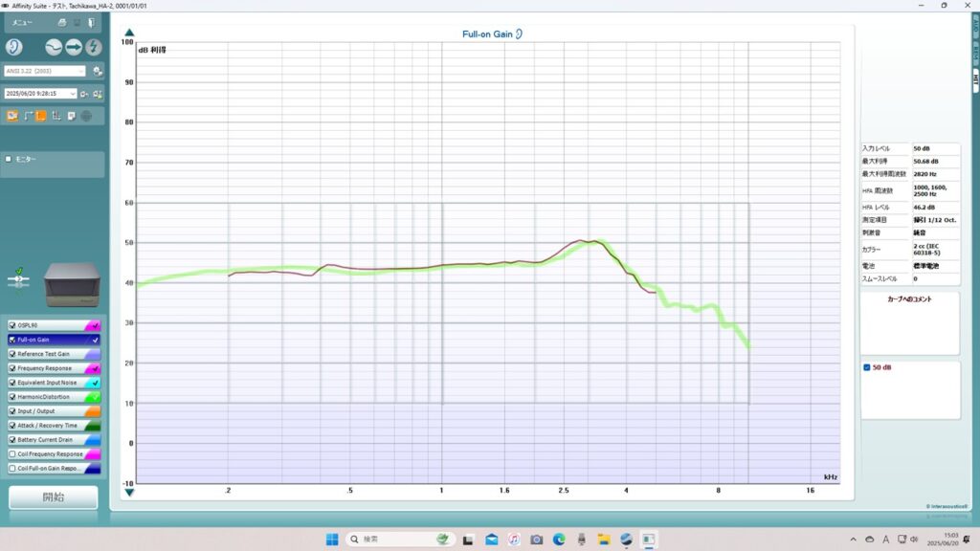Click the 46.2 dB HFA level value
The image size is (980, 551).
coord(924,208)
